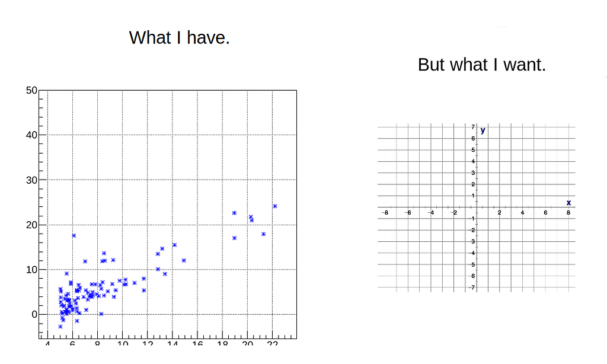Click the 8 tick label on the grid's x-axis
Image resolution: width=607 pixels, height=364 pixels.
click(568, 212)
